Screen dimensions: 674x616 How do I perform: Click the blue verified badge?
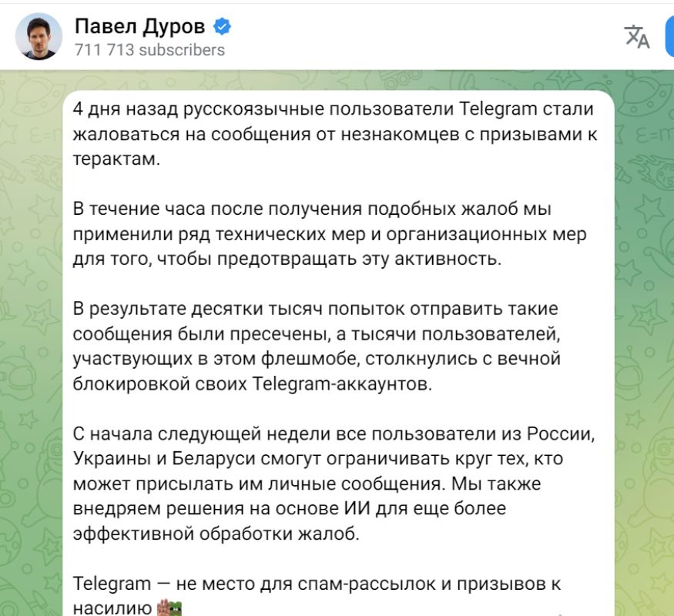click(x=223, y=27)
